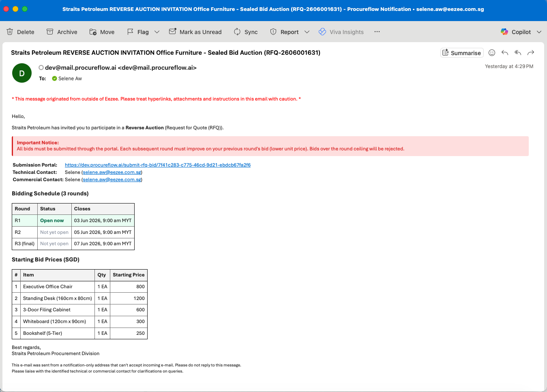Click the sender presence status circle
This screenshot has height=392, width=547.
41,68
